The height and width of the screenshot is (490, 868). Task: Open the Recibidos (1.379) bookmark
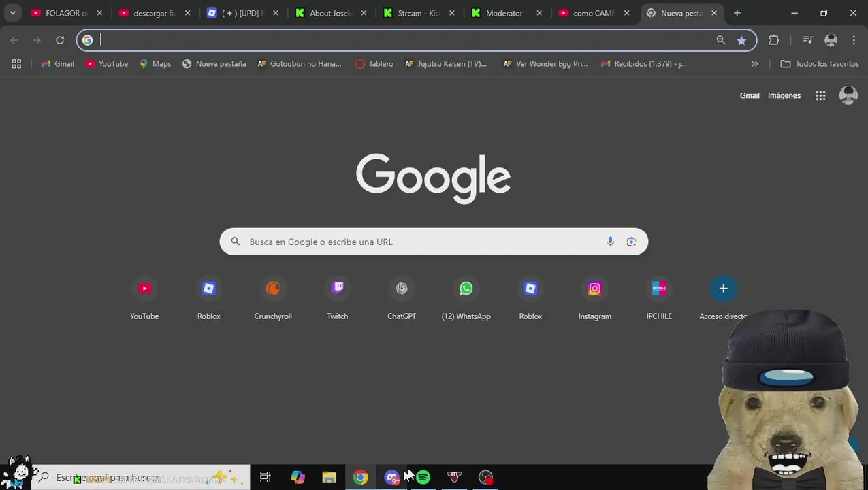(643, 63)
